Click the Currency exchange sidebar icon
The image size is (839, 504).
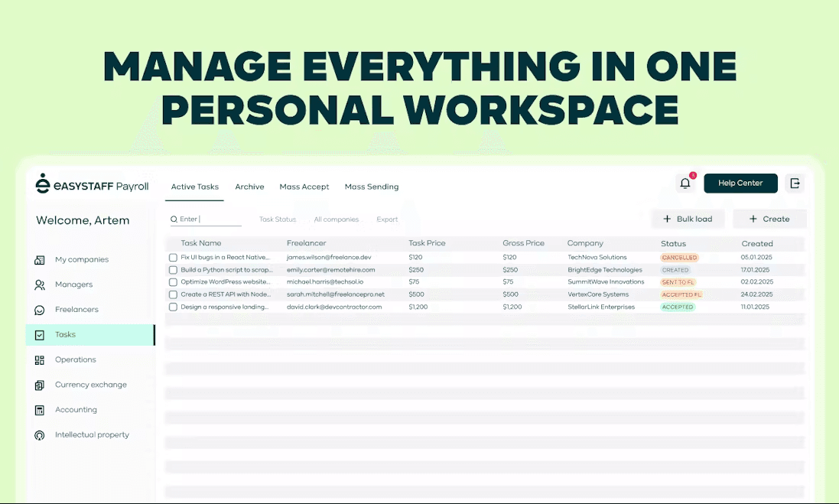pos(40,385)
